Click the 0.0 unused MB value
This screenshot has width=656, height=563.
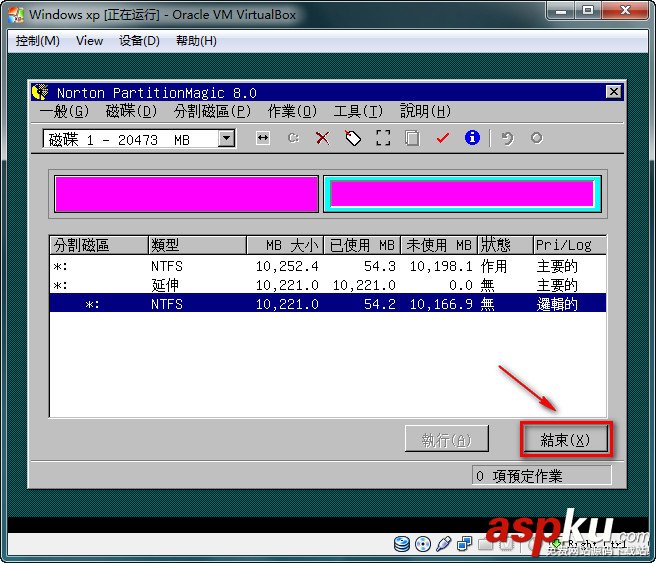point(461,285)
